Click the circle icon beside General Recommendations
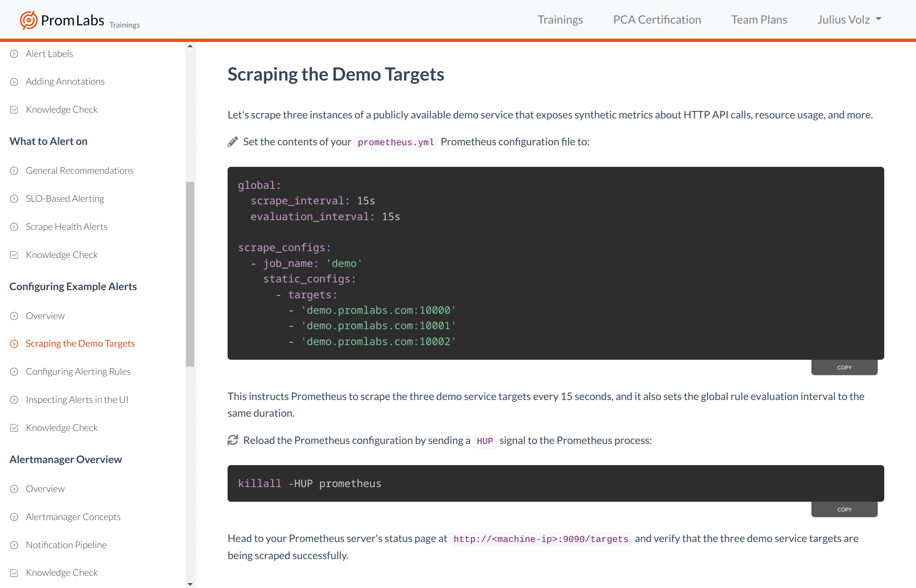Image resolution: width=916 pixels, height=588 pixels. click(14, 170)
